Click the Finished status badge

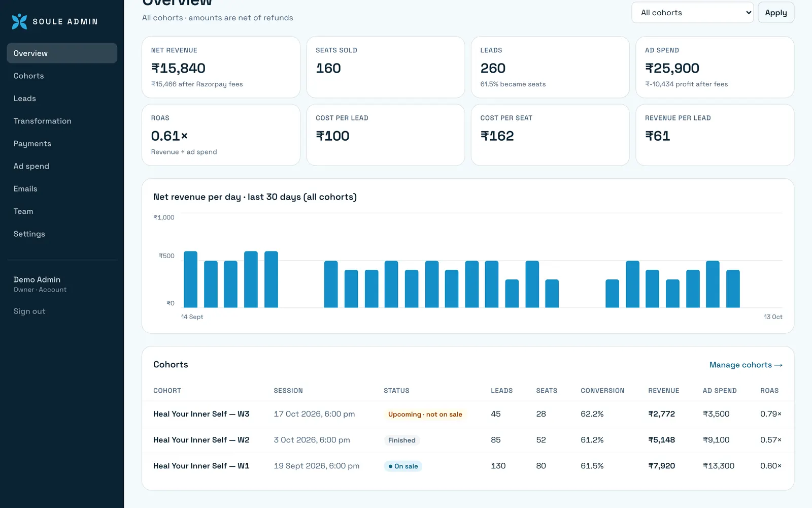401,440
